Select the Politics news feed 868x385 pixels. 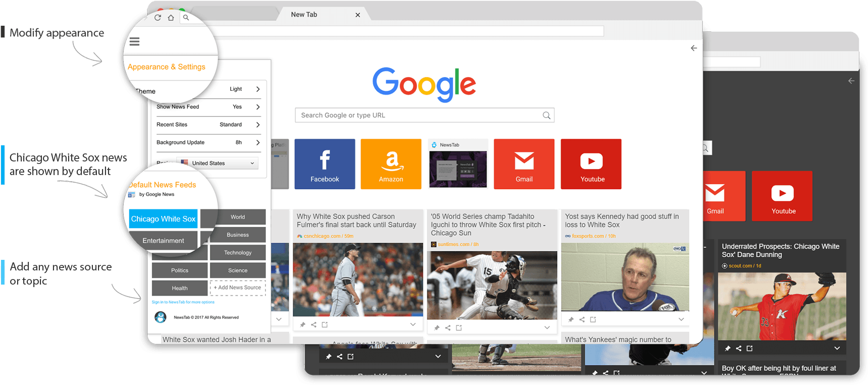coord(180,270)
